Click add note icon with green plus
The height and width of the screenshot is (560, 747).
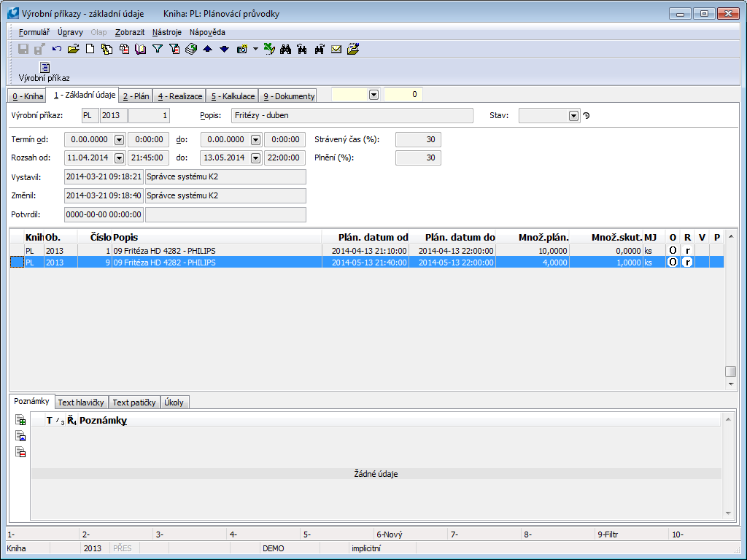click(20, 421)
